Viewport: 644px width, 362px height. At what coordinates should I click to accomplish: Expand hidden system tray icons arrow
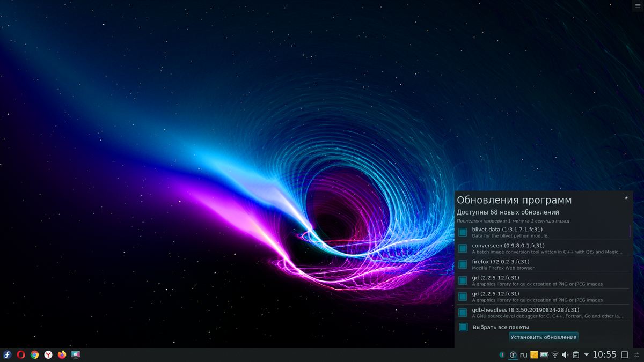(x=586, y=354)
